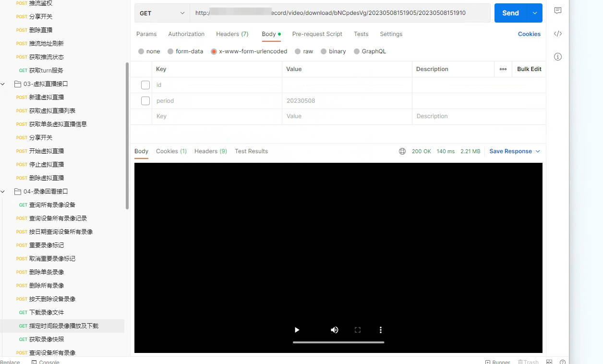The image size is (603, 364).
Task: Click the sidebar vertical scrollbar
Action: [127, 135]
